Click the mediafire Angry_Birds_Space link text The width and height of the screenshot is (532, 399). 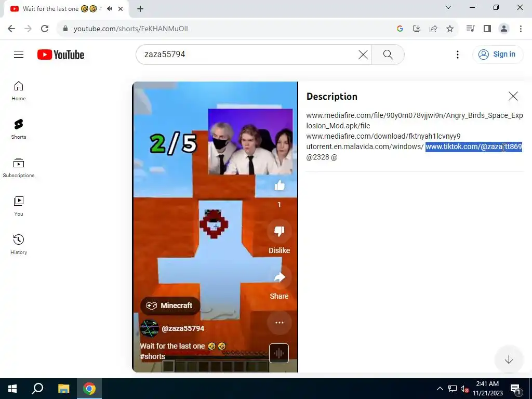[x=415, y=121]
